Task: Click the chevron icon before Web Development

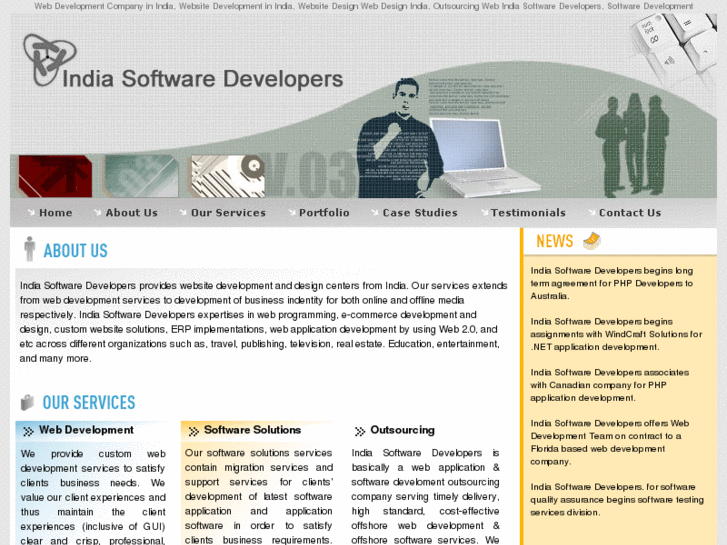Action: (x=28, y=431)
